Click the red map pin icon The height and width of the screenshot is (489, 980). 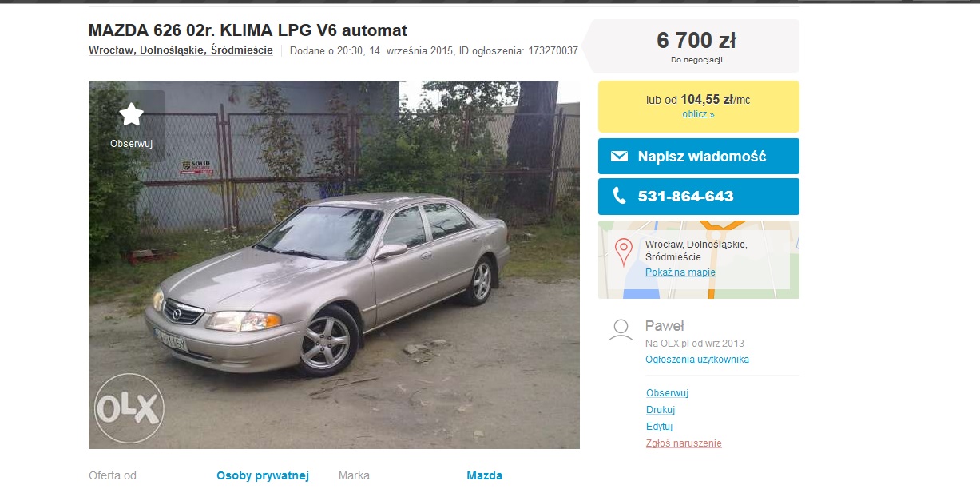pos(624,252)
